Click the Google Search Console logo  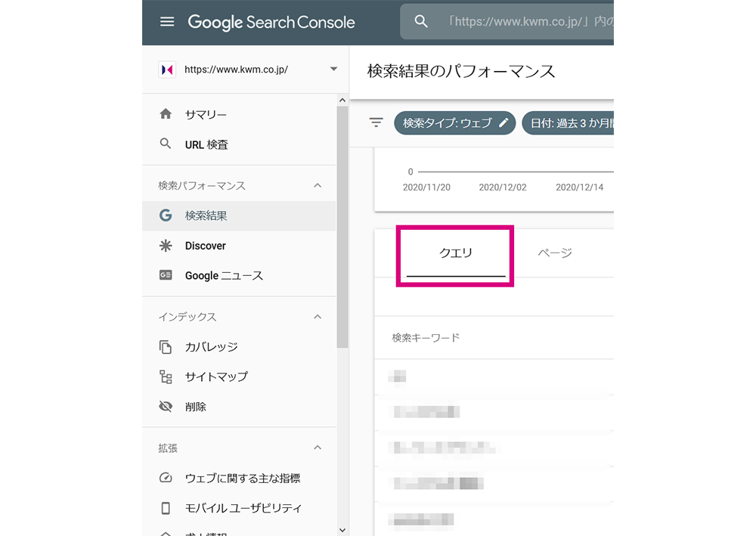coord(271,22)
